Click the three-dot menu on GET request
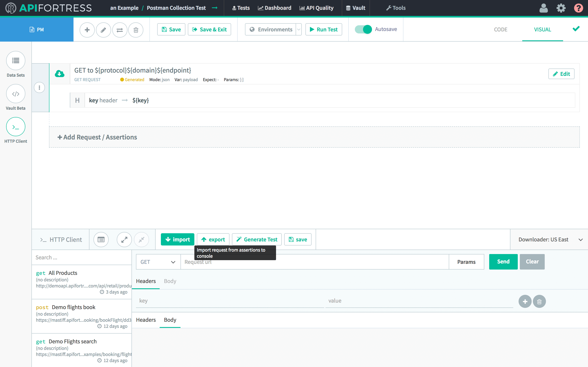The height and width of the screenshot is (367, 588). pyautogui.click(x=39, y=88)
